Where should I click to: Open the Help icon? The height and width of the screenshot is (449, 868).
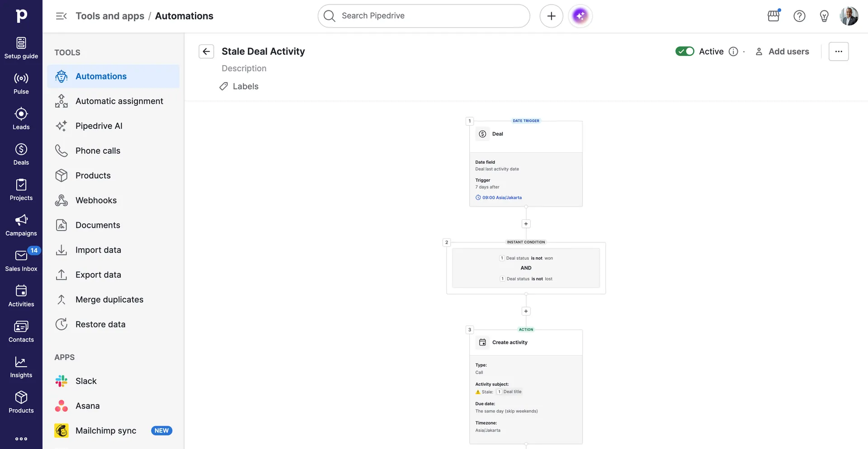click(x=799, y=16)
